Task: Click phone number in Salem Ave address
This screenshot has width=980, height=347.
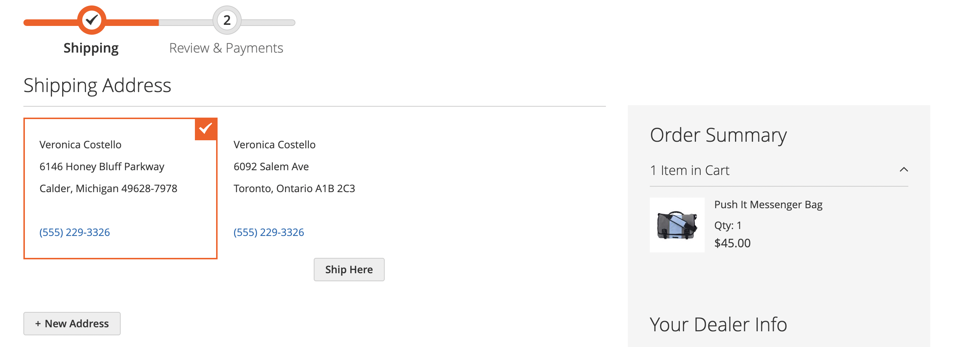Action: click(269, 232)
